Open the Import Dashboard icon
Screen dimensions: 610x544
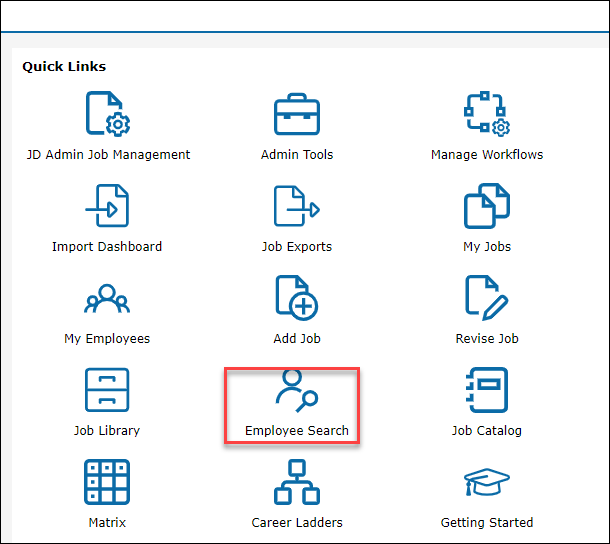[x=107, y=205]
